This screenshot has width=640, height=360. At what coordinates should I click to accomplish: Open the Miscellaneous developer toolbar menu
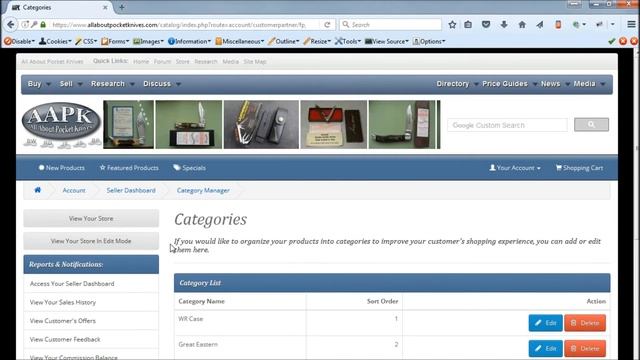pyautogui.click(x=240, y=41)
